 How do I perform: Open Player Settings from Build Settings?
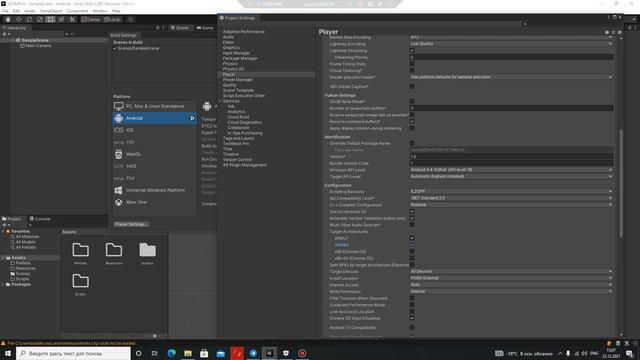click(131, 224)
